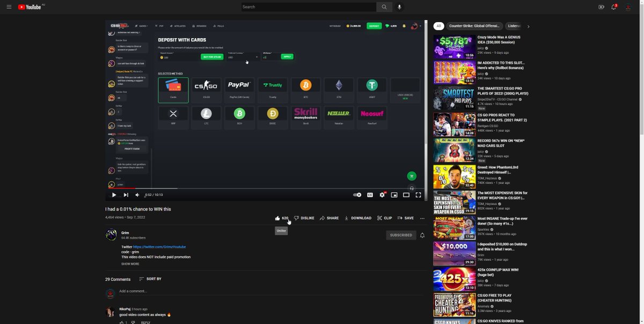Viewport: 644px width, 324px height.
Task: Enable miniplayer mode
Action: click(x=394, y=195)
